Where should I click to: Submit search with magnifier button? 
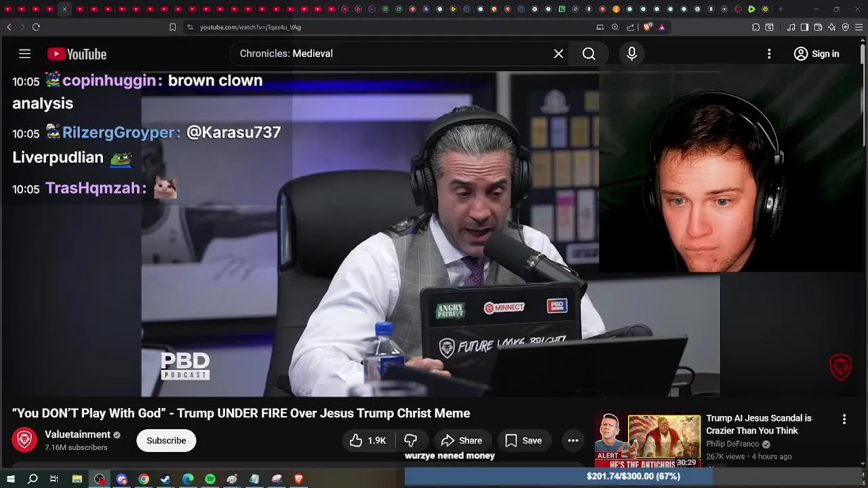point(589,54)
